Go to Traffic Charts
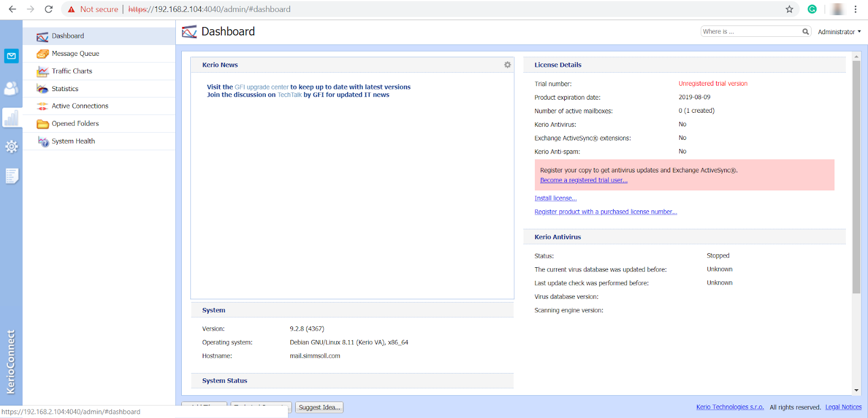 click(72, 71)
